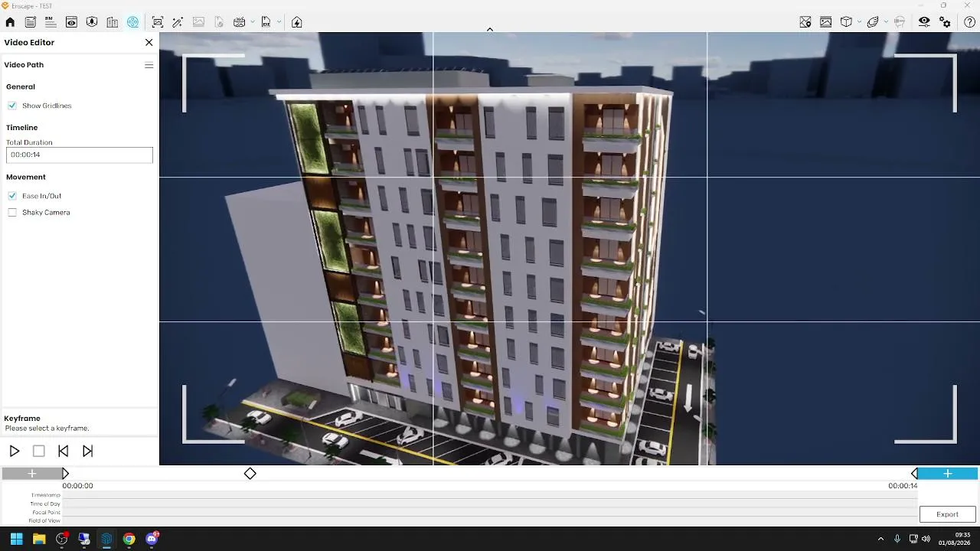The image size is (980, 551).
Task: Click the Timestamp track row label
Action: coord(46,496)
